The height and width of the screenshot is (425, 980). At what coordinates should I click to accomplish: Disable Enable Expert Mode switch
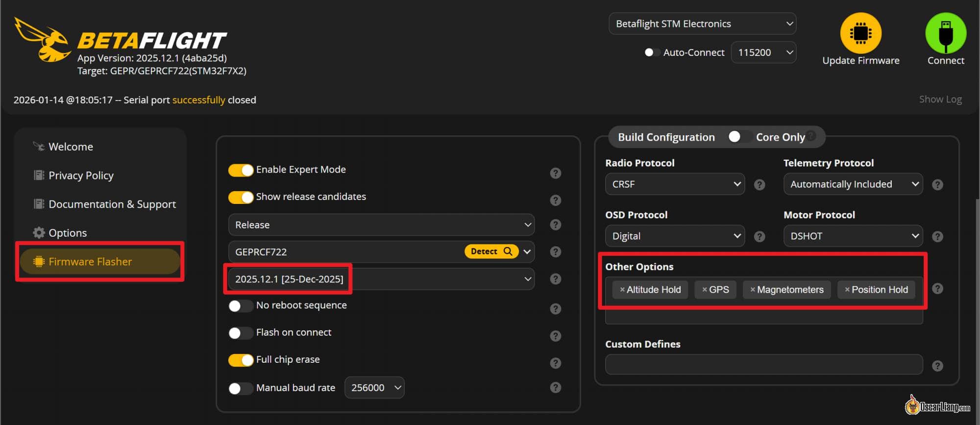241,170
